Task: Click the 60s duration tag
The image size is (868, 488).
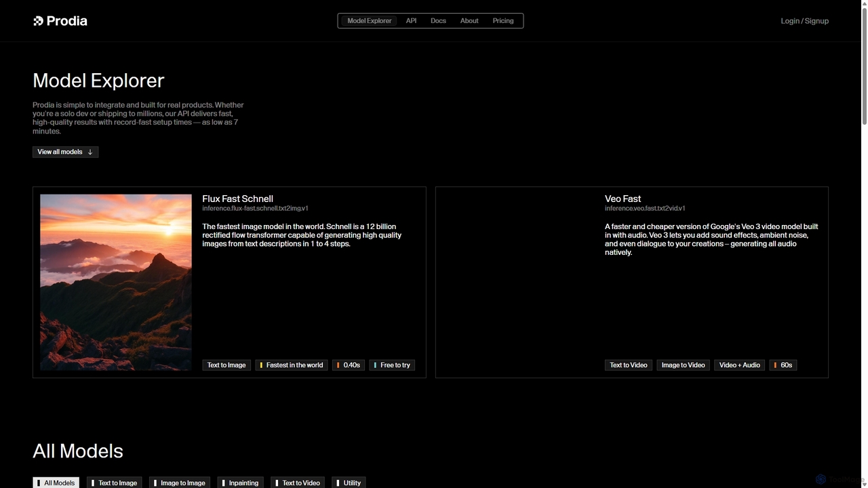Action: click(x=783, y=365)
